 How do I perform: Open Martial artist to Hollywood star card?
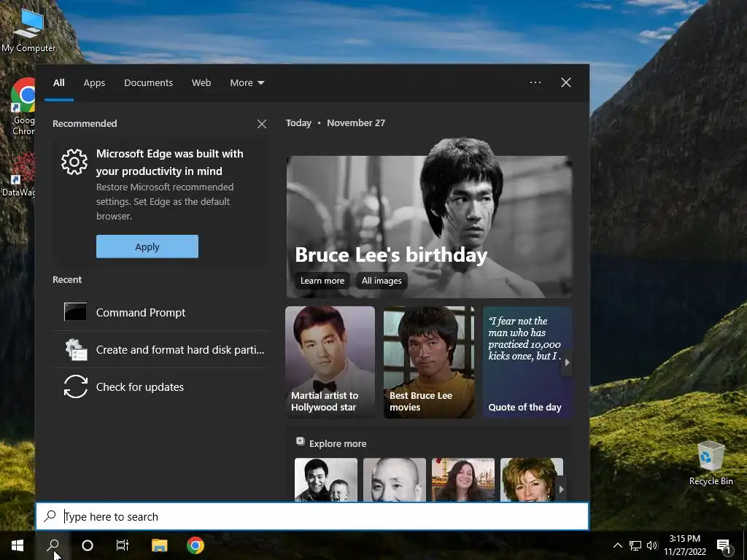pyautogui.click(x=330, y=362)
